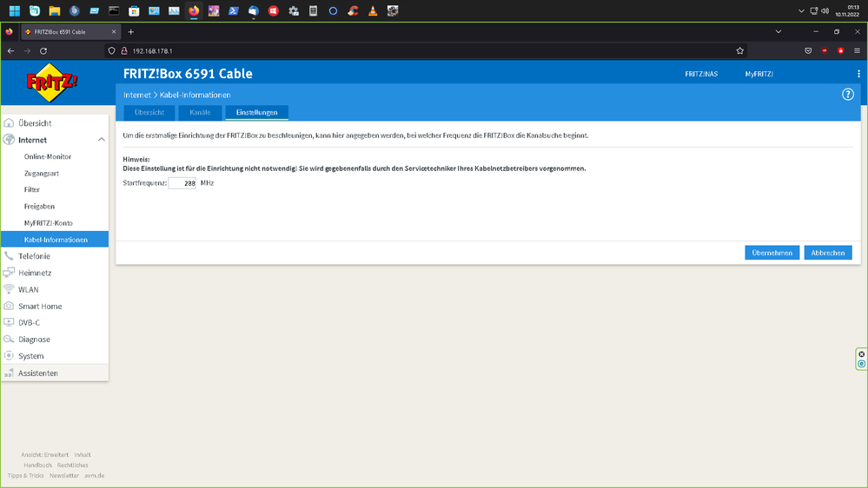Open the Inhalt footer link
Screen dimensions: 868x488
tap(83, 455)
